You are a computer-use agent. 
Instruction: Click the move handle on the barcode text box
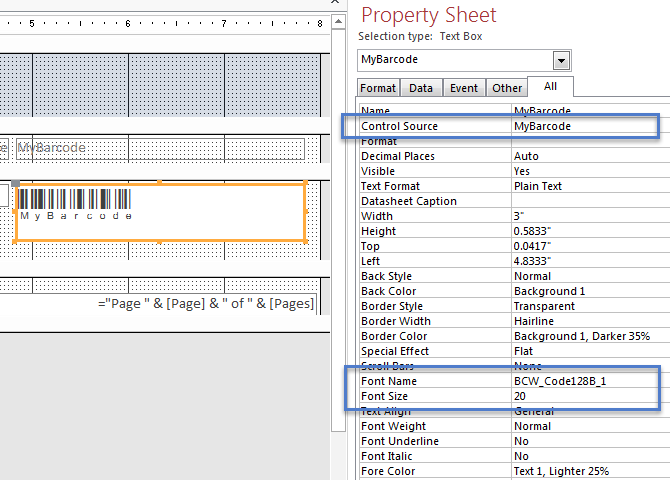tap(15, 183)
